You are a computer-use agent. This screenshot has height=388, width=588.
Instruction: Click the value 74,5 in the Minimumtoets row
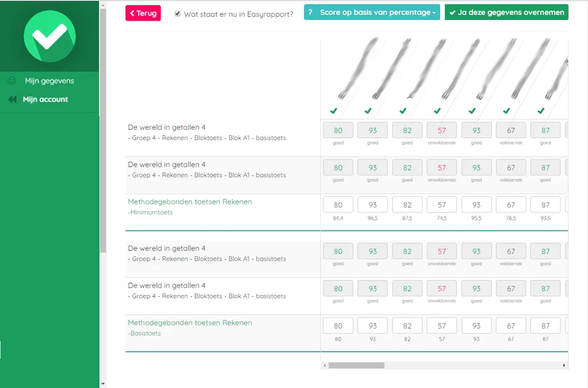tap(442, 218)
